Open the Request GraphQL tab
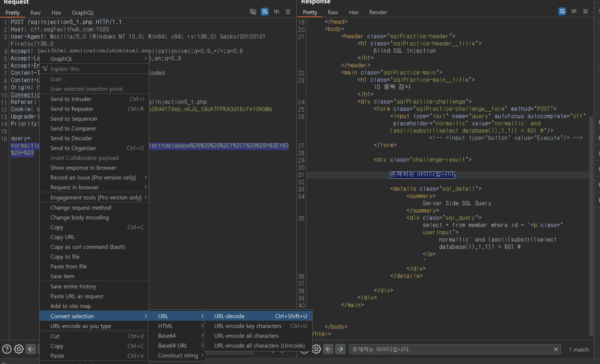600x364 pixels. [83, 12]
